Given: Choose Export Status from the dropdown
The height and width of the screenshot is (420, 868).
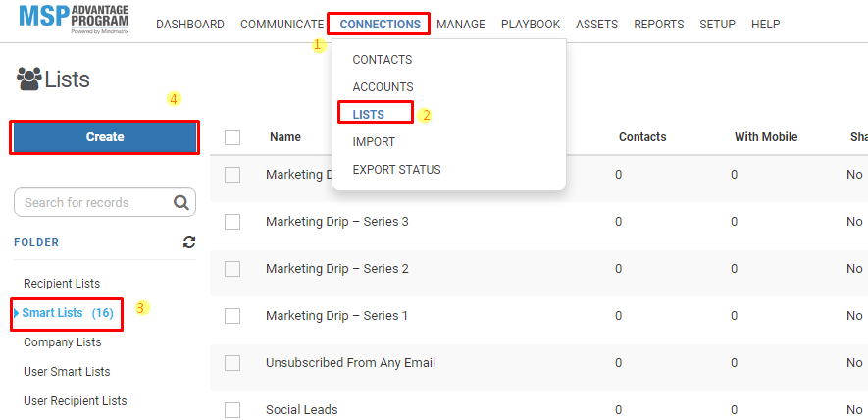Looking at the screenshot, I should tap(397, 170).
